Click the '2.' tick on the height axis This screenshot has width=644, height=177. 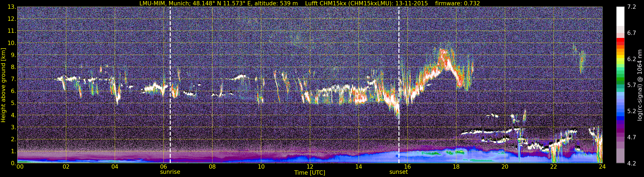[x=13, y=139]
